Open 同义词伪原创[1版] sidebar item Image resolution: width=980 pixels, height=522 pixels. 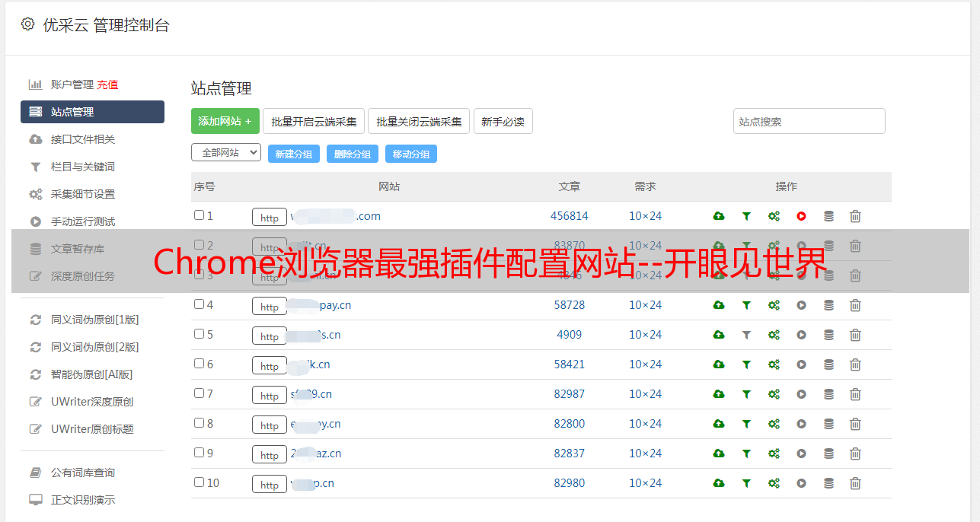tap(94, 320)
